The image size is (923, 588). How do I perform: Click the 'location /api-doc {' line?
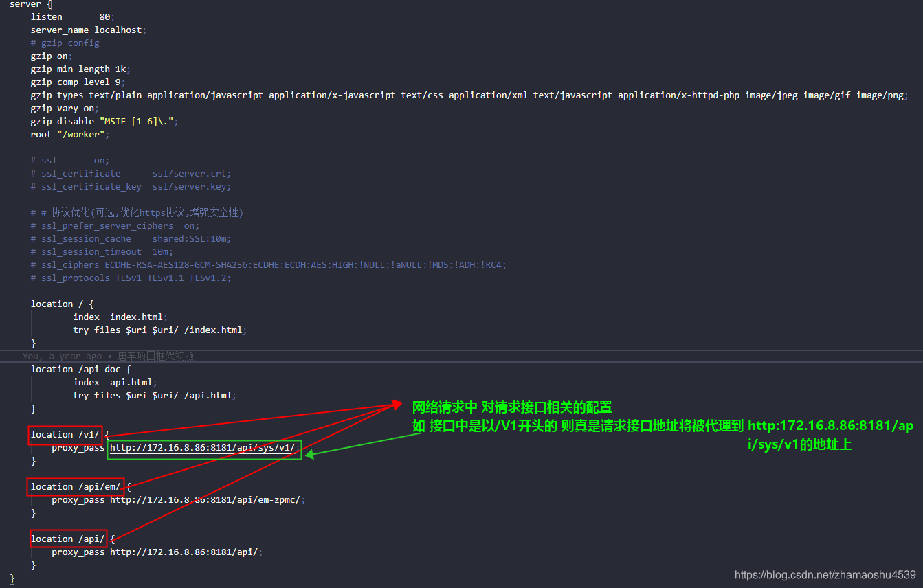(x=80, y=369)
